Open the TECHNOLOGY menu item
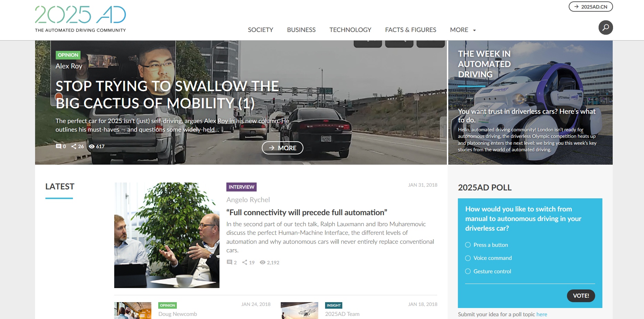Screen dimensions: 644x319 point(350,30)
